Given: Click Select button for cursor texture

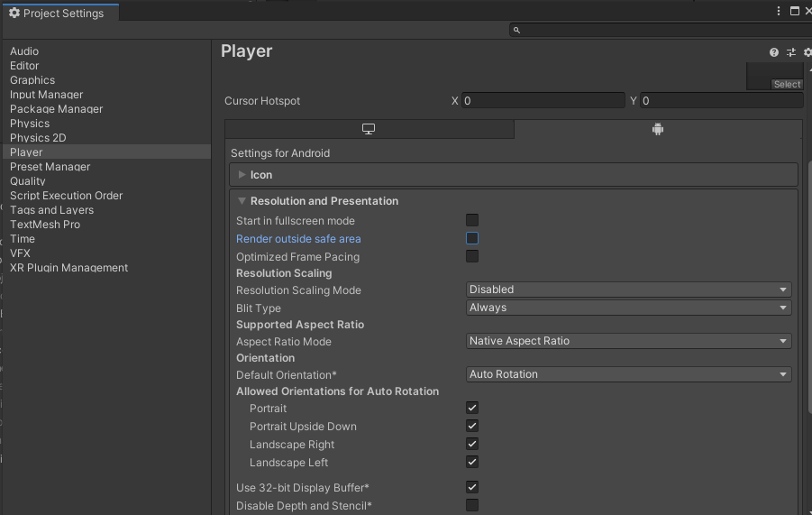Looking at the screenshot, I should tap(787, 85).
